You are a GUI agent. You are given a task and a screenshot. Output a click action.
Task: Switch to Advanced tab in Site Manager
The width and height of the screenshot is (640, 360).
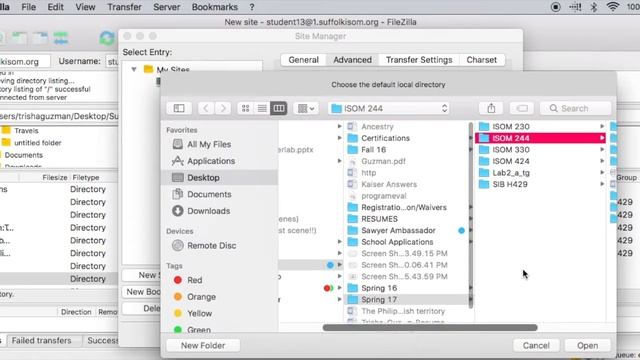pyautogui.click(x=352, y=60)
